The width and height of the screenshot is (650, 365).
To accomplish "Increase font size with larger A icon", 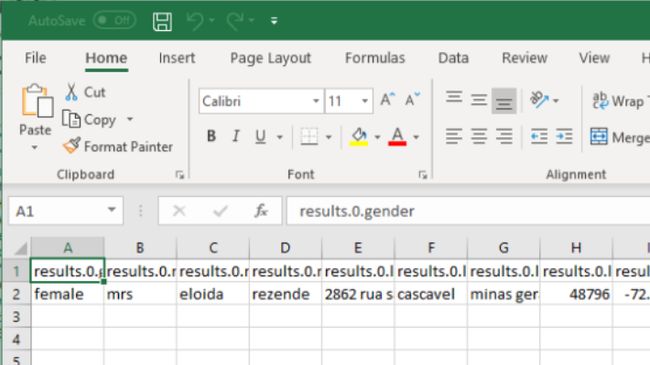I will coord(387,100).
